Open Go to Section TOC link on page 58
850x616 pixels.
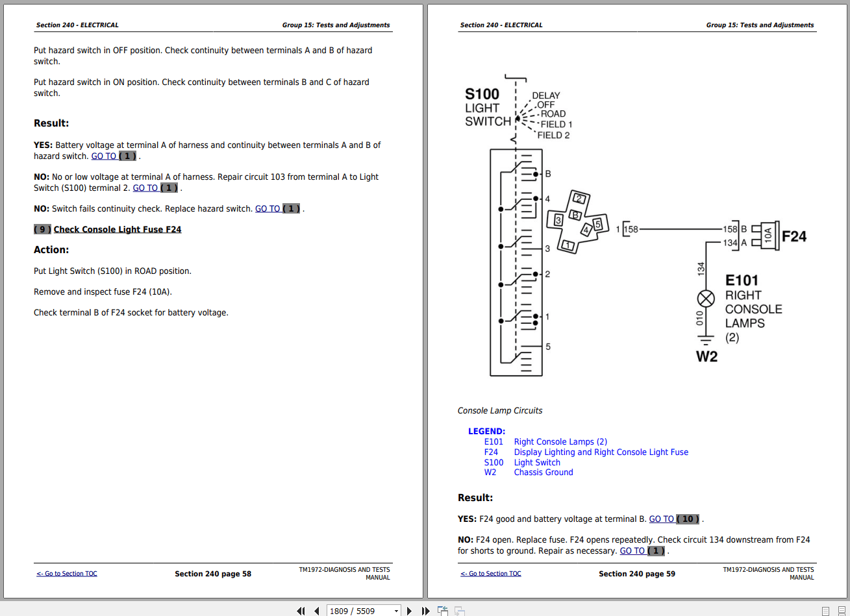pyautogui.click(x=67, y=574)
